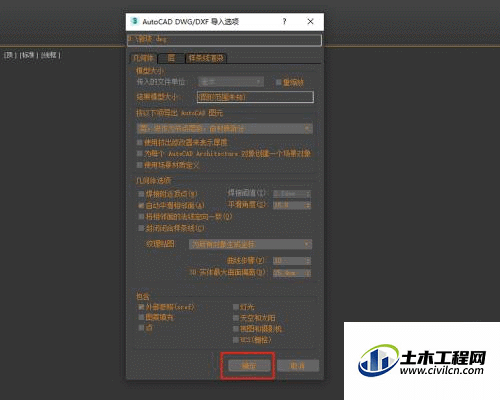Open the 传入的文件单位 dropdown
500x400 pixels.
(x=231, y=82)
